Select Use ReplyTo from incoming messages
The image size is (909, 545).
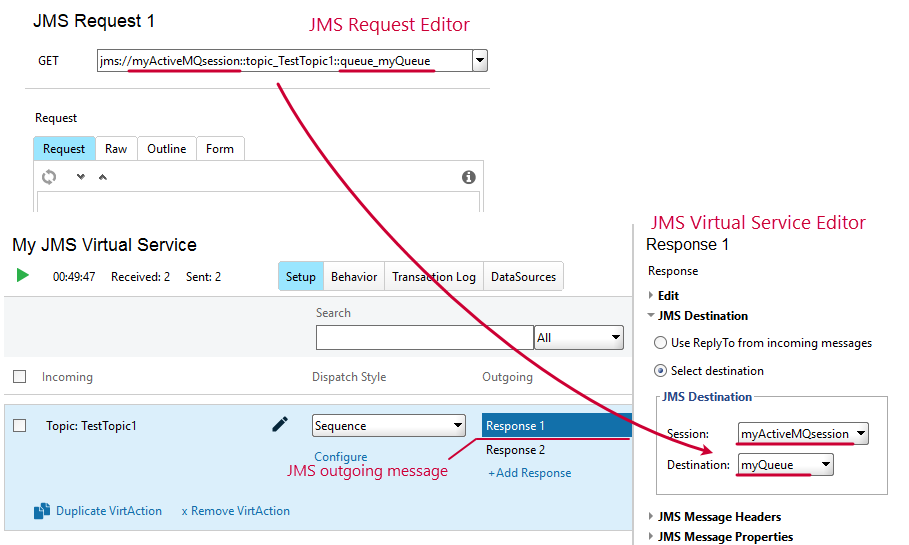pos(660,343)
